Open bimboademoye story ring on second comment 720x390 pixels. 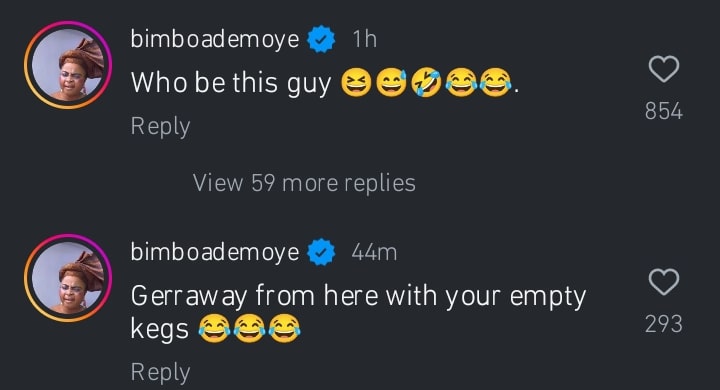[68, 278]
